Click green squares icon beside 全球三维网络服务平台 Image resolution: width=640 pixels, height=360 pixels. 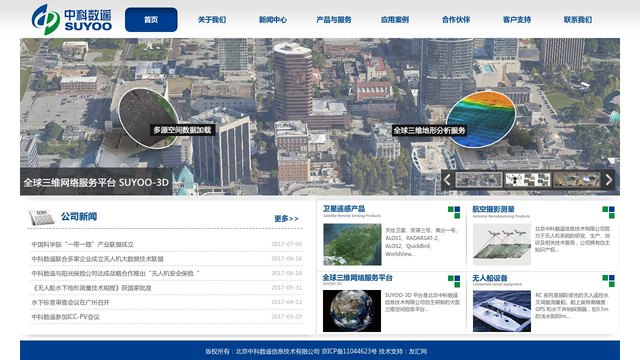coord(454,281)
